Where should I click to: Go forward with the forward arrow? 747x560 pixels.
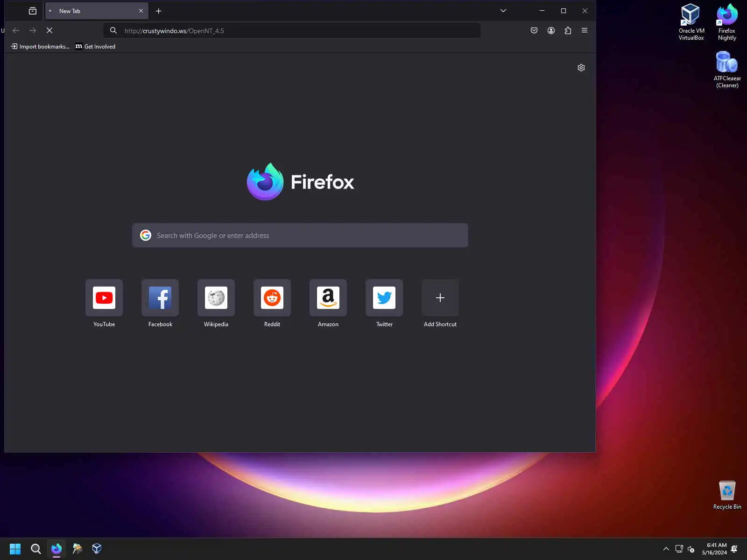point(33,30)
